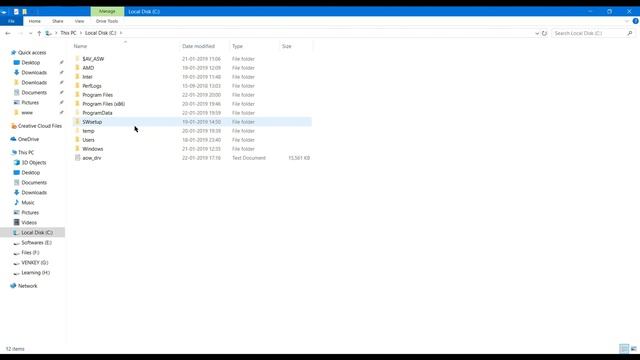Open the www pinned folder
640x360 pixels.
pyautogui.click(x=27, y=113)
